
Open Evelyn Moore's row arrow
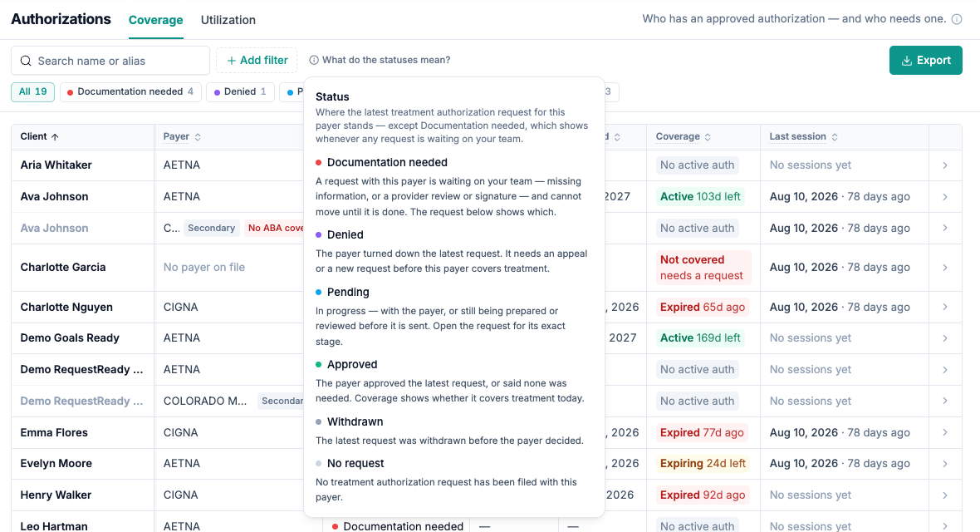pos(945,464)
